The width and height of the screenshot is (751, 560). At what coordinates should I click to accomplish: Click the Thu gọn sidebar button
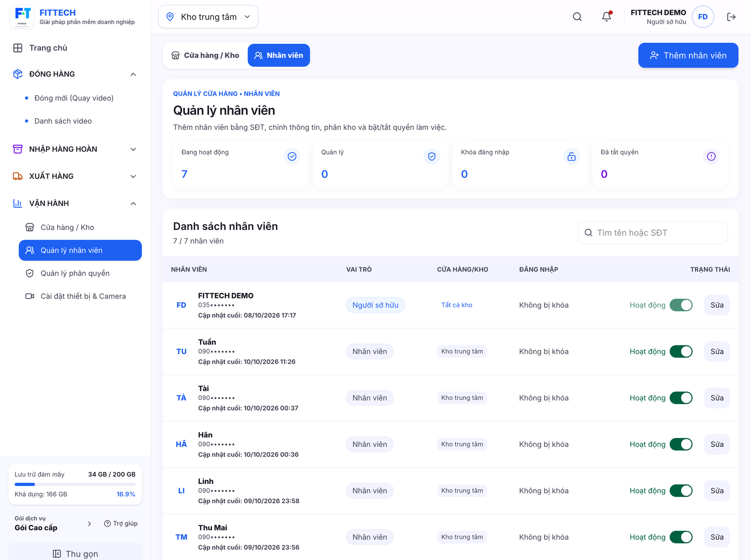(75, 553)
